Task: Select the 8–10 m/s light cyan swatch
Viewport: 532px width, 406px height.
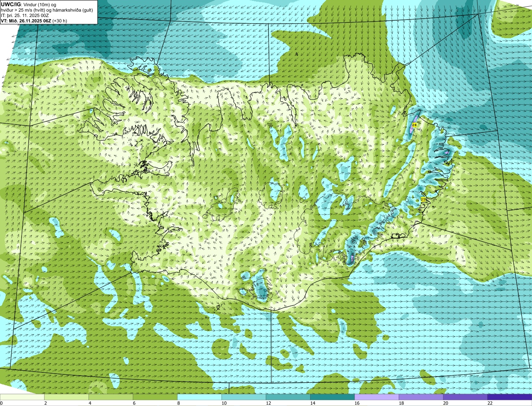Action: (x=199, y=397)
